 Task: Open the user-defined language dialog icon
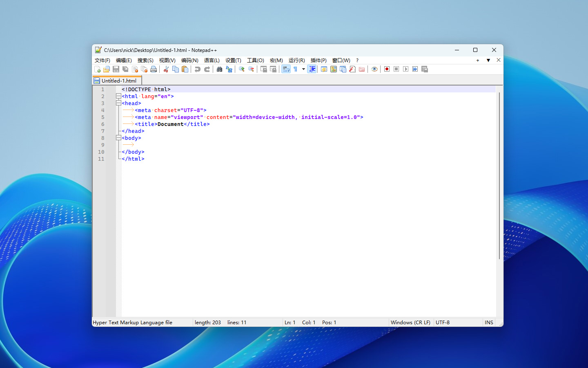324,69
